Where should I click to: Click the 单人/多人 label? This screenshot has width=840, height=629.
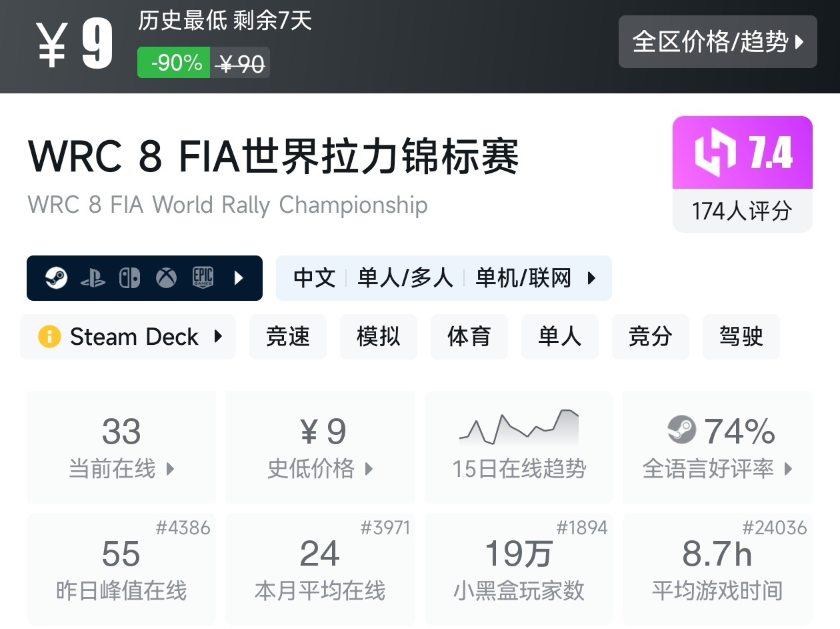(x=405, y=278)
